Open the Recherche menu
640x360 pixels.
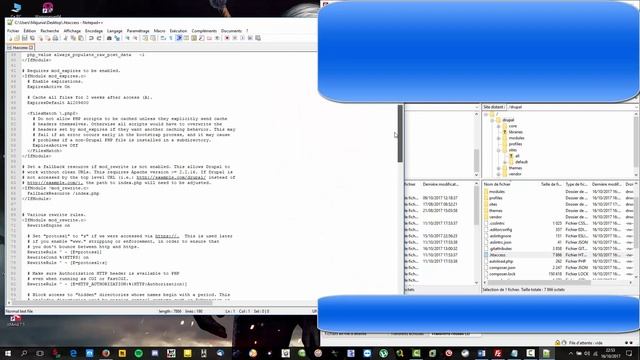50,31
